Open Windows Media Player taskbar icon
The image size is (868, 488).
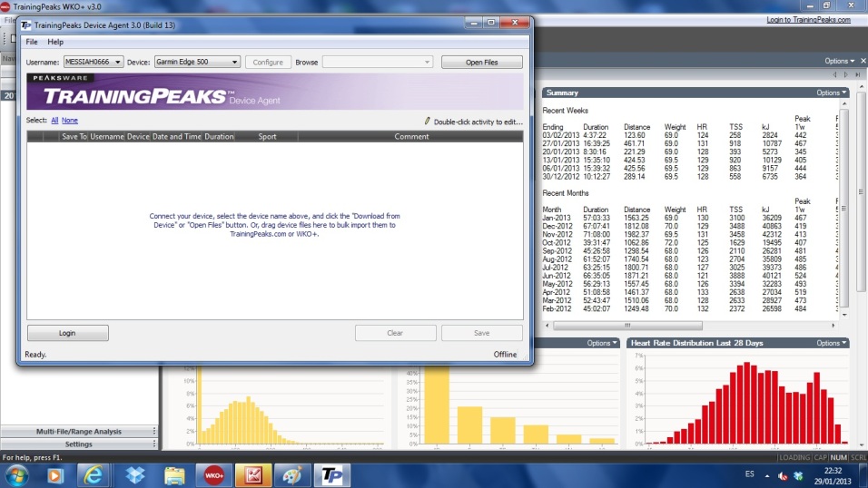coord(55,474)
